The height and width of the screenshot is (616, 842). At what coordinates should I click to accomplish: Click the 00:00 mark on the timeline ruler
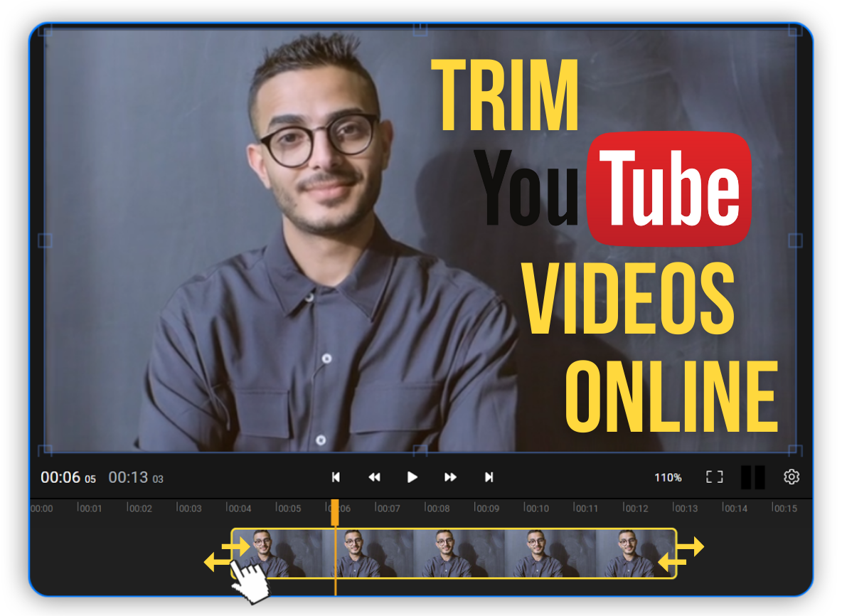pos(42,508)
